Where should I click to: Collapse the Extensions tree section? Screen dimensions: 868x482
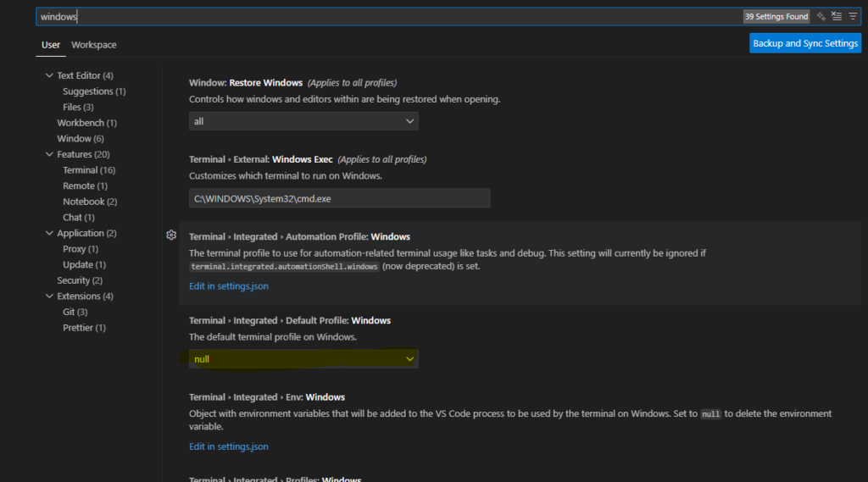(x=49, y=296)
